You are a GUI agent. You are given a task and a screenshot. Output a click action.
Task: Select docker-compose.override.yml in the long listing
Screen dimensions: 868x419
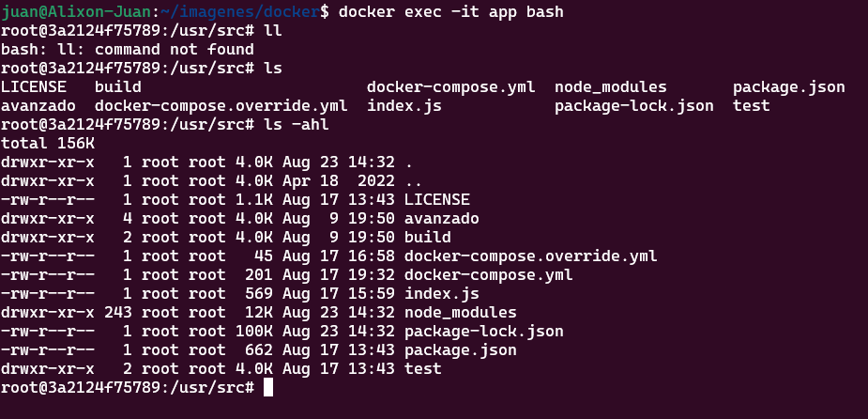click(x=530, y=256)
